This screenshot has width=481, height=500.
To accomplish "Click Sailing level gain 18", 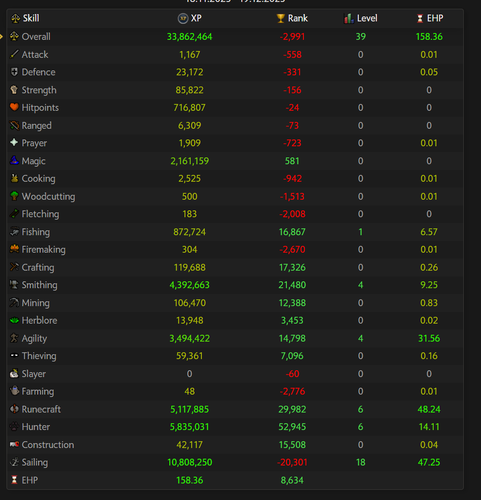I will [361, 462].
